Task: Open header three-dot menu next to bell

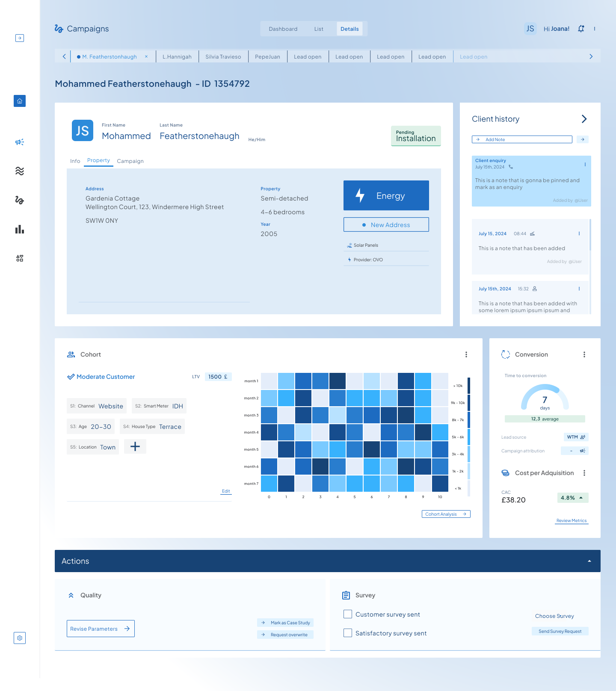Action: (595, 29)
